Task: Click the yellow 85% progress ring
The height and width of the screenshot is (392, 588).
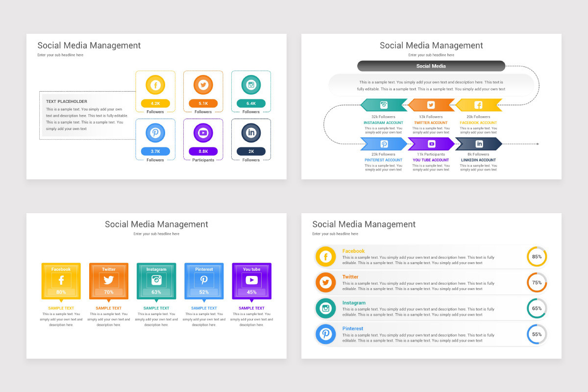Action: 537,257
